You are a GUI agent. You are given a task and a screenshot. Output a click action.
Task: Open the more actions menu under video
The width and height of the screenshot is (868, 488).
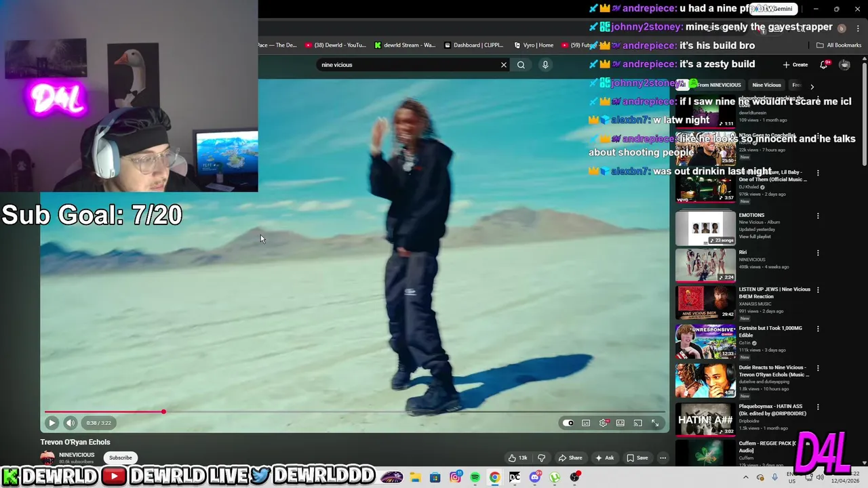663,458
